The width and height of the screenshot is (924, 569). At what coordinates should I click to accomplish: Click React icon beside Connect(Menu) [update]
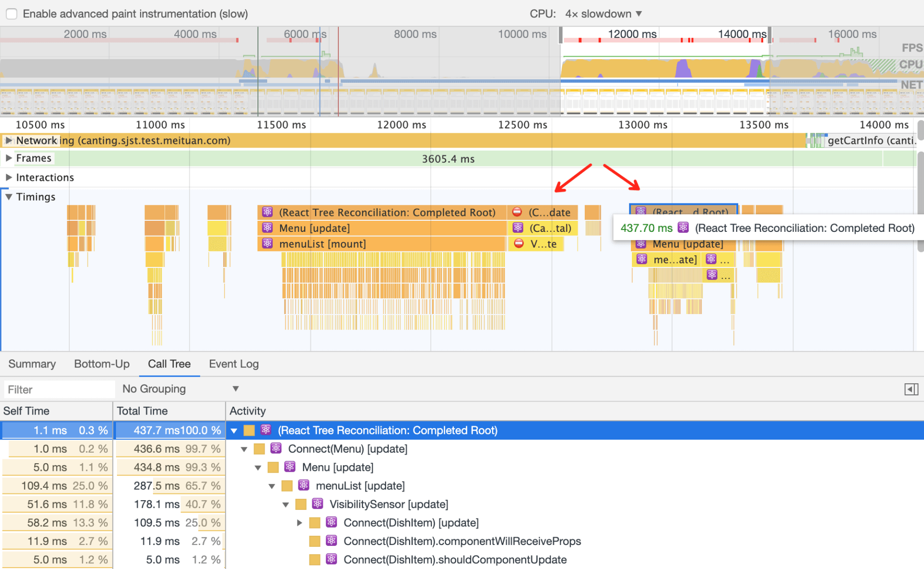coord(276,448)
